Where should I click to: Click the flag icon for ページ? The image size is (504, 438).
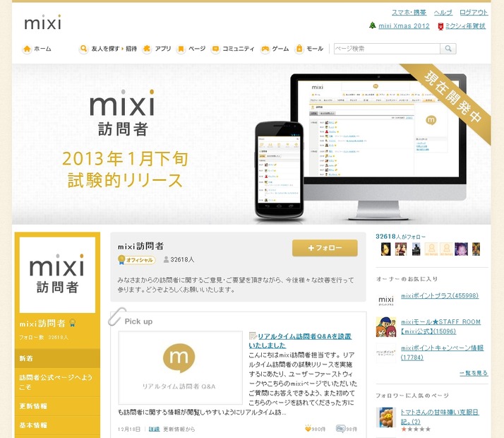pos(181,49)
